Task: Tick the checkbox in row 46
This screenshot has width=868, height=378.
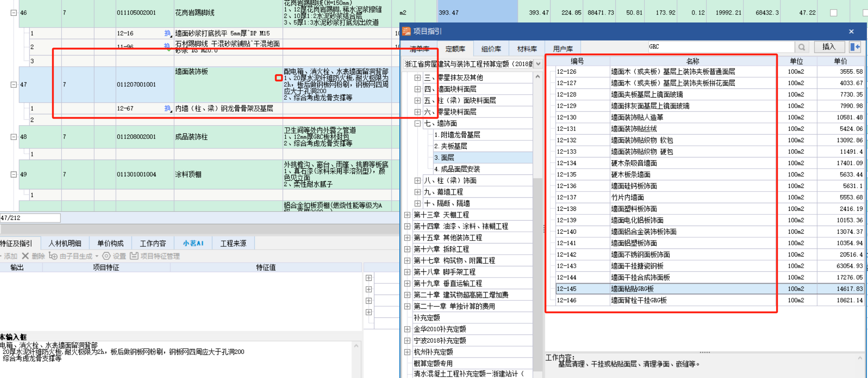Action: pos(834,13)
